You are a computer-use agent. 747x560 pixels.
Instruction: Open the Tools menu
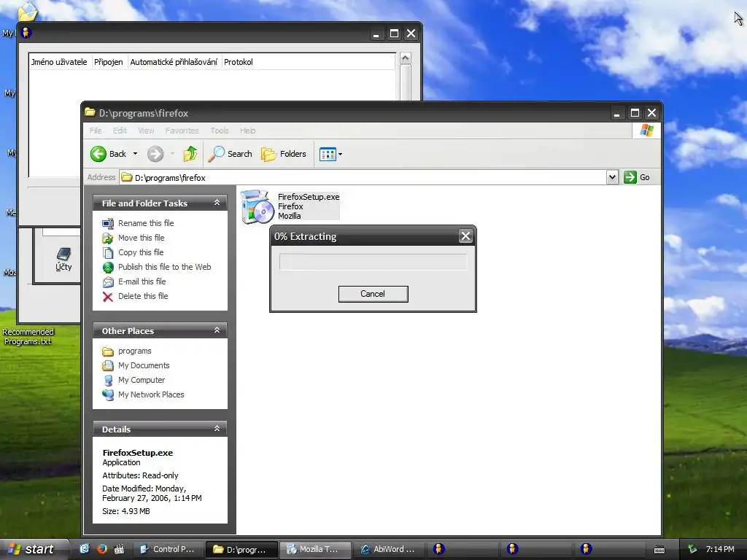click(x=219, y=131)
